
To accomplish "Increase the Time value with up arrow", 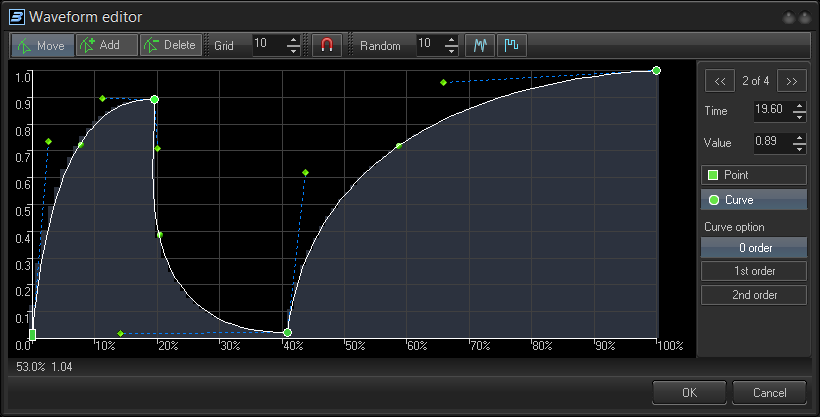I will pos(799,106).
